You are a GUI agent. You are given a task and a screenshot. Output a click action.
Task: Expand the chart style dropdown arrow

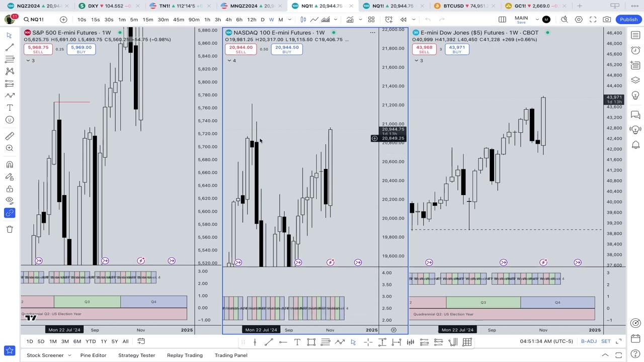click(x=336, y=20)
